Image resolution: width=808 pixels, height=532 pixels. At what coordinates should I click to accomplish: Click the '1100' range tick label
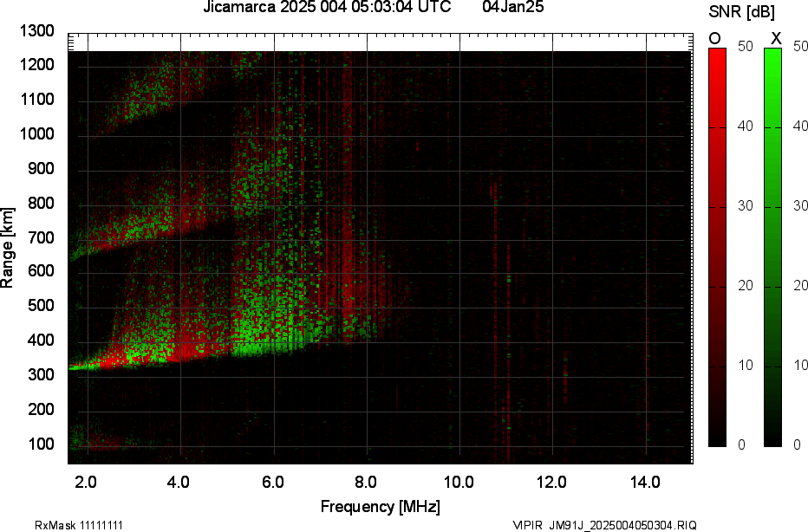[x=37, y=100]
